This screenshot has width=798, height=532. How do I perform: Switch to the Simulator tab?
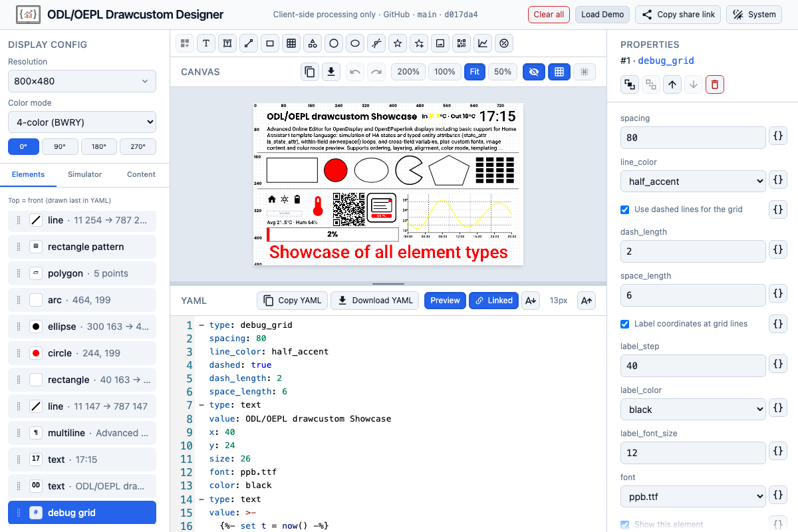85,174
